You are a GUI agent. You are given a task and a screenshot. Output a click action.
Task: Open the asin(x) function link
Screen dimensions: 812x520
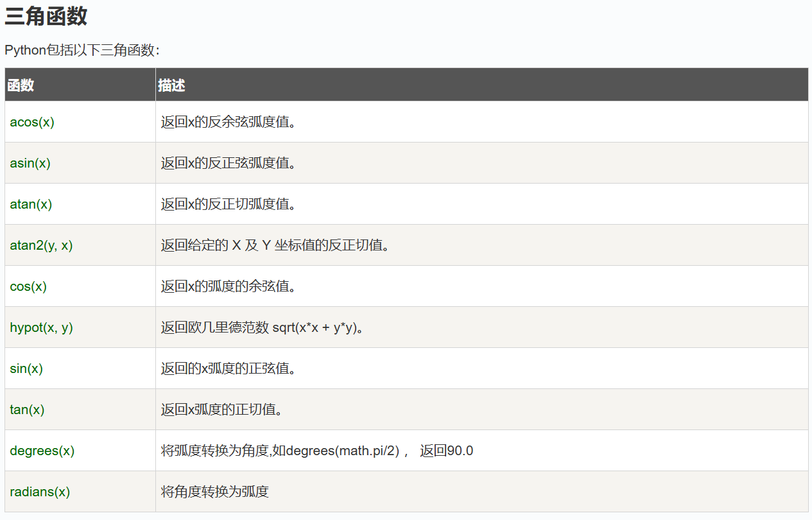pyautogui.click(x=30, y=163)
